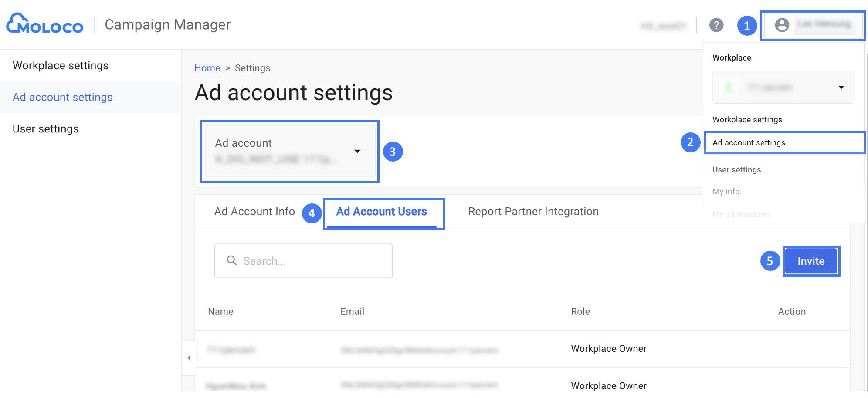Image resolution: width=868 pixels, height=398 pixels.
Task: Click the user profile avatar icon
Action: coord(782,25)
